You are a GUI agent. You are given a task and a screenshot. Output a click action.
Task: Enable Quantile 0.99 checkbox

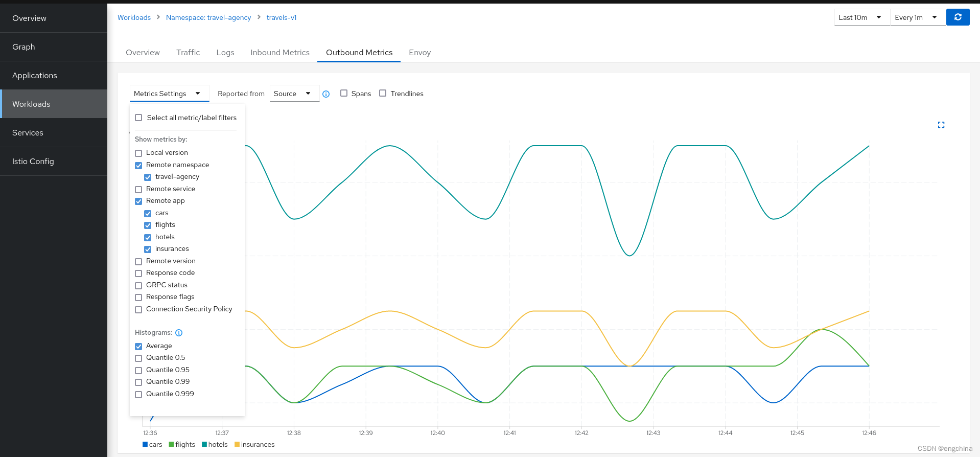tap(138, 382)
